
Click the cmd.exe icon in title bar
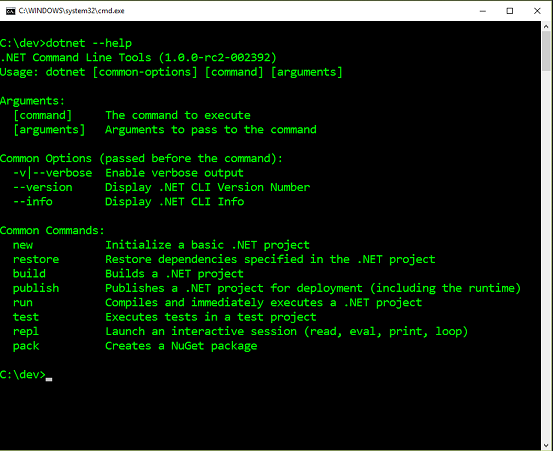pos(11,11)
